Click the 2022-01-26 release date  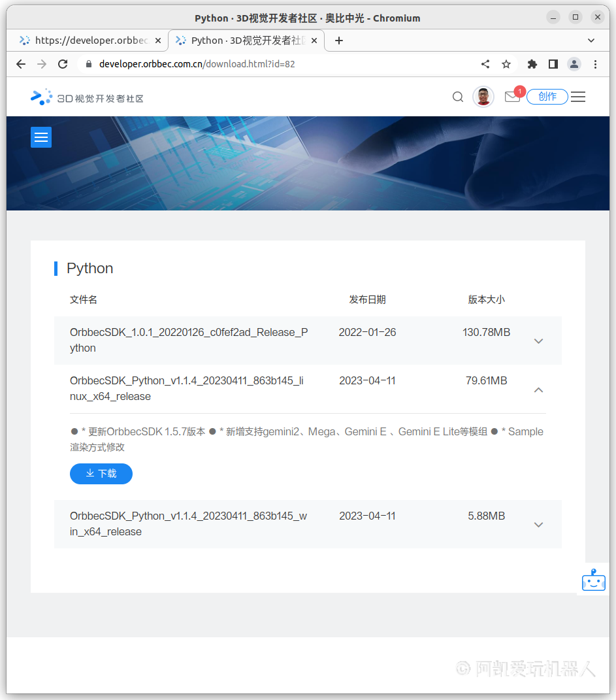coord(368,333)
